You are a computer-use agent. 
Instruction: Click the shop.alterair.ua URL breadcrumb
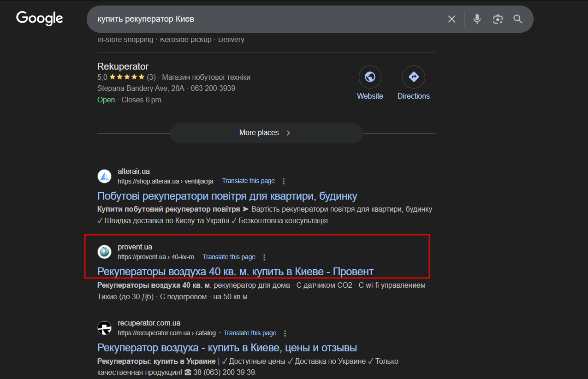click(166, 181)
